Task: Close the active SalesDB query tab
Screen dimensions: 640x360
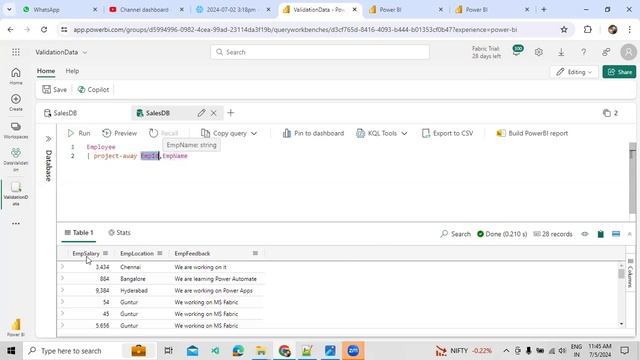Action: click(213, 113)
